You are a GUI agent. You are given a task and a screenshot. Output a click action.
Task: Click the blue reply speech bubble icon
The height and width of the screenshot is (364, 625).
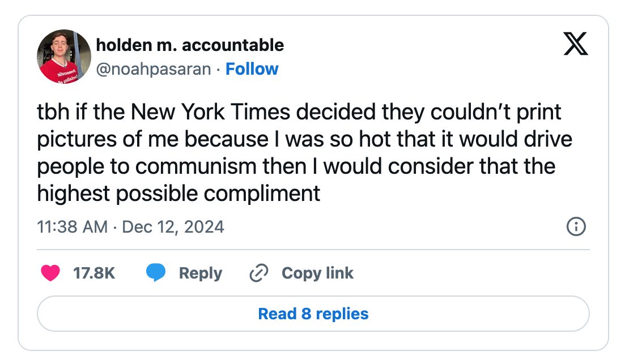pyautogui.click(x=156, y=273)
